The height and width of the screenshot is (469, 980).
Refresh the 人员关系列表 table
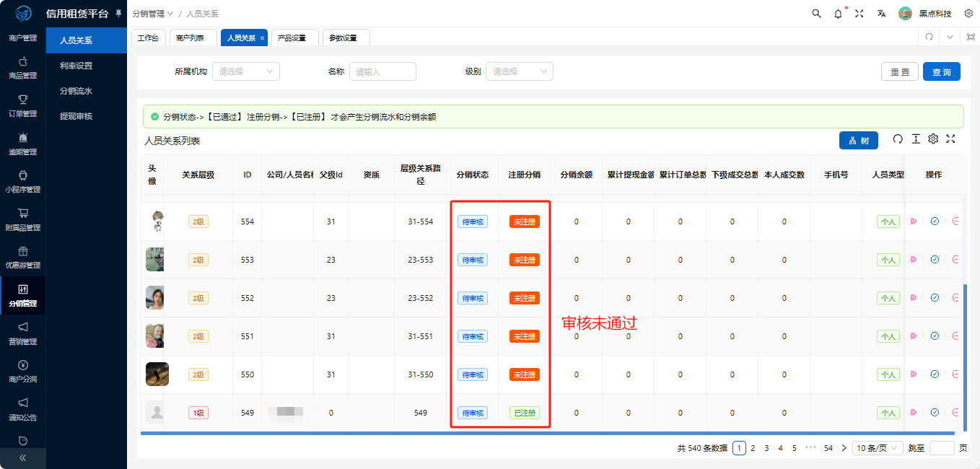pyautogui.click(x=898, y=139)
